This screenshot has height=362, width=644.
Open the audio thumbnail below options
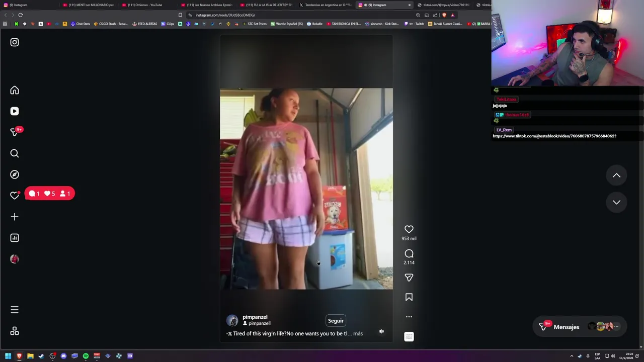409,336
